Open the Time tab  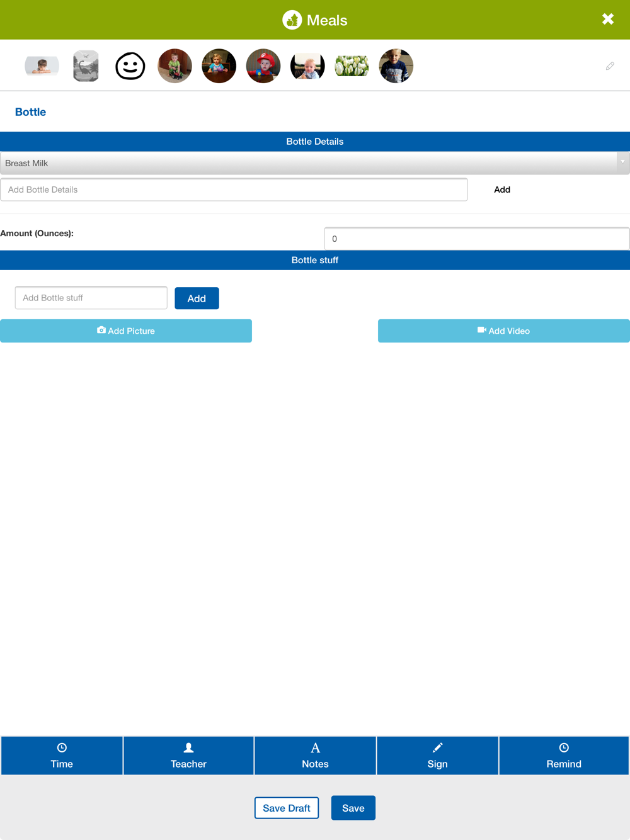pos(62,756)
